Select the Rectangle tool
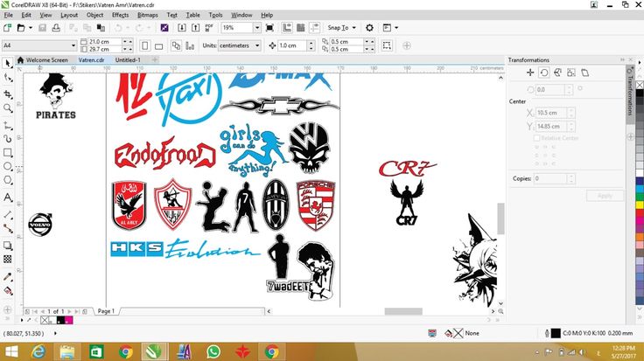This screenshot has width=644, height=361. click(x=7, y=153)
